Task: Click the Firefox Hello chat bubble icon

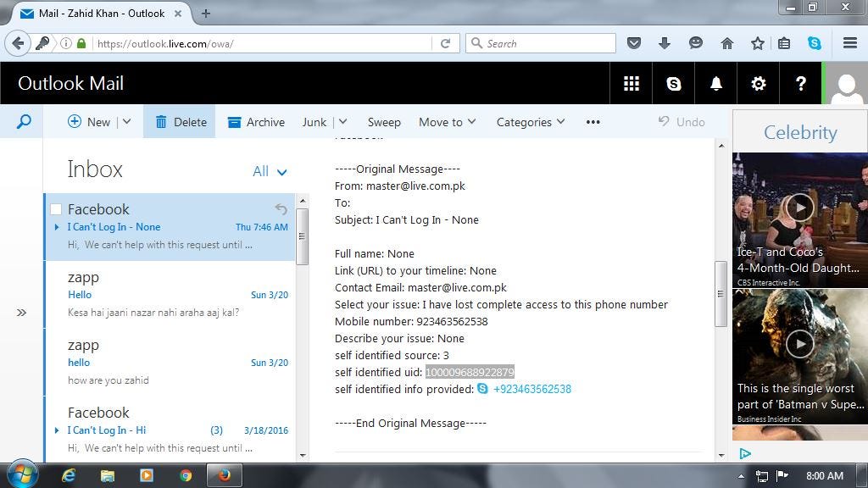Action: click(696, 43)
